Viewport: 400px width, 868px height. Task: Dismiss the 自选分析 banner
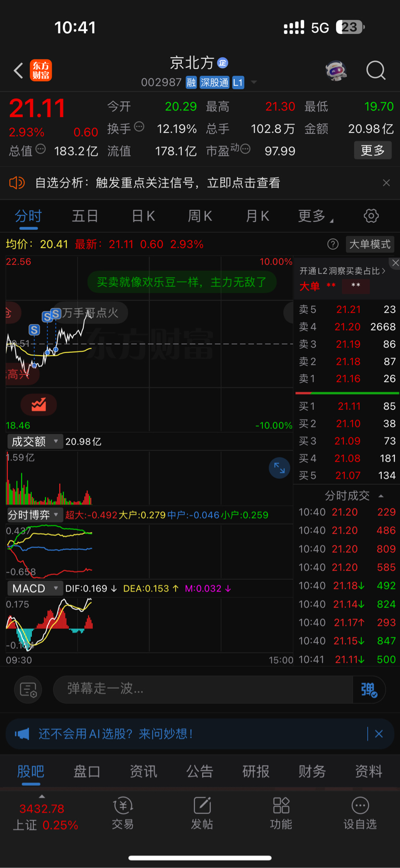click(x=386, y=183)
